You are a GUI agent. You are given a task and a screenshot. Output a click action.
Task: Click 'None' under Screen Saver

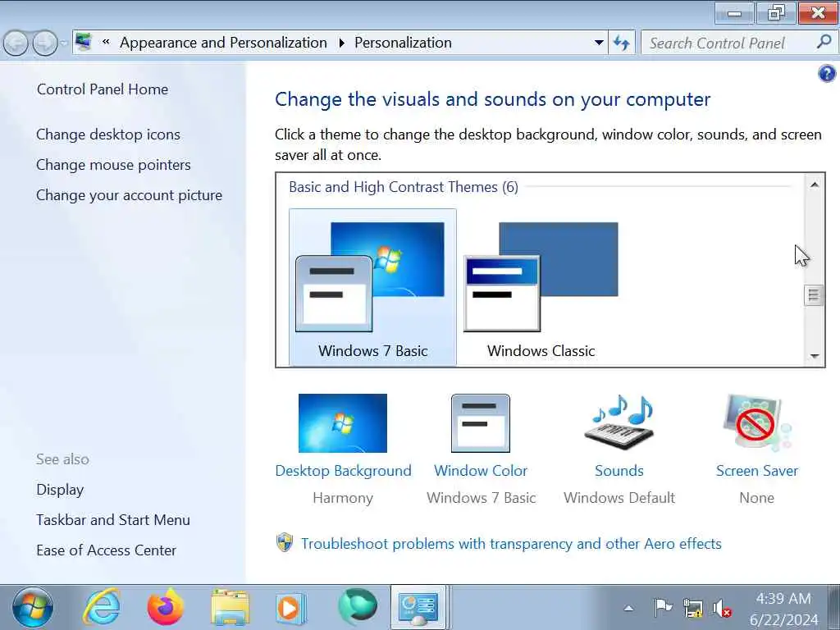(x=756, y=498)
